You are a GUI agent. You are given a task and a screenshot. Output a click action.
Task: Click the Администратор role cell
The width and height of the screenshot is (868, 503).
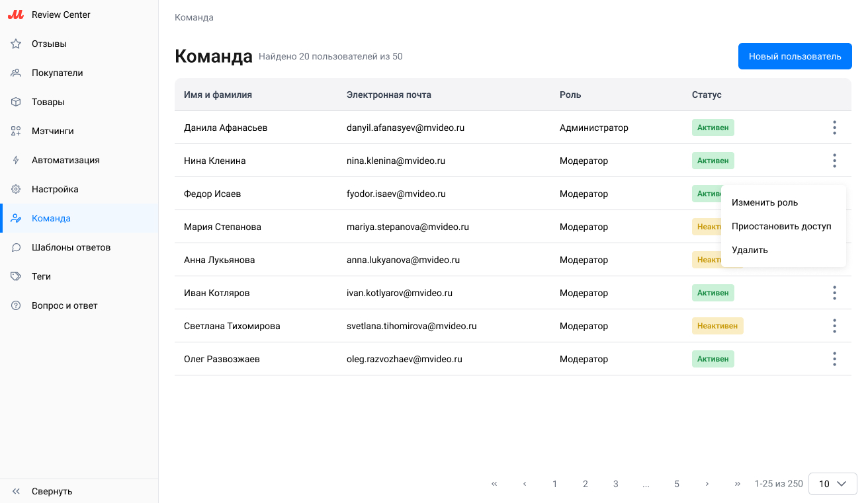tap(594, 128)
